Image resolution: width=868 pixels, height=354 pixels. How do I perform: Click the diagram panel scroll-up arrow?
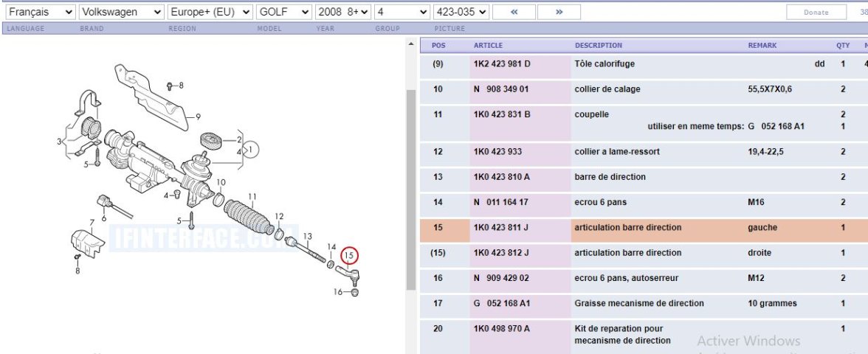point(411,46)
